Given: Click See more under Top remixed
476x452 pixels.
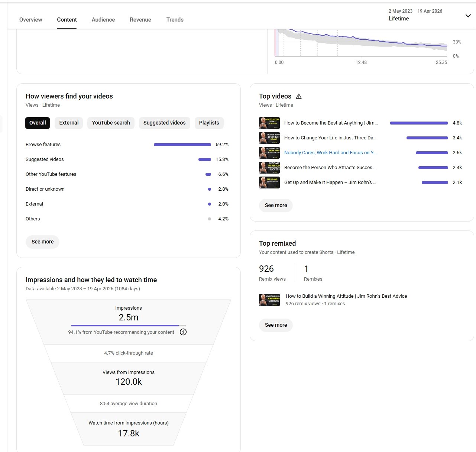Looking at the screenshot, I should click(x=276, y=325).
